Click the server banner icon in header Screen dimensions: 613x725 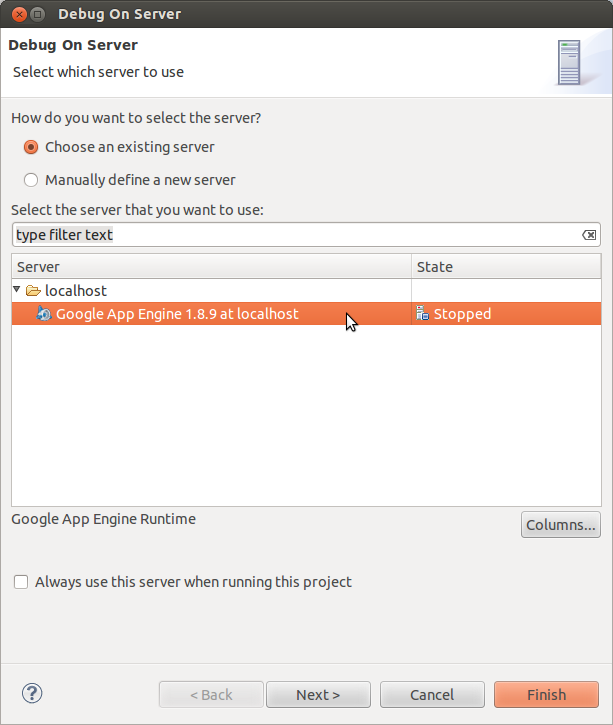pos(569,61)
